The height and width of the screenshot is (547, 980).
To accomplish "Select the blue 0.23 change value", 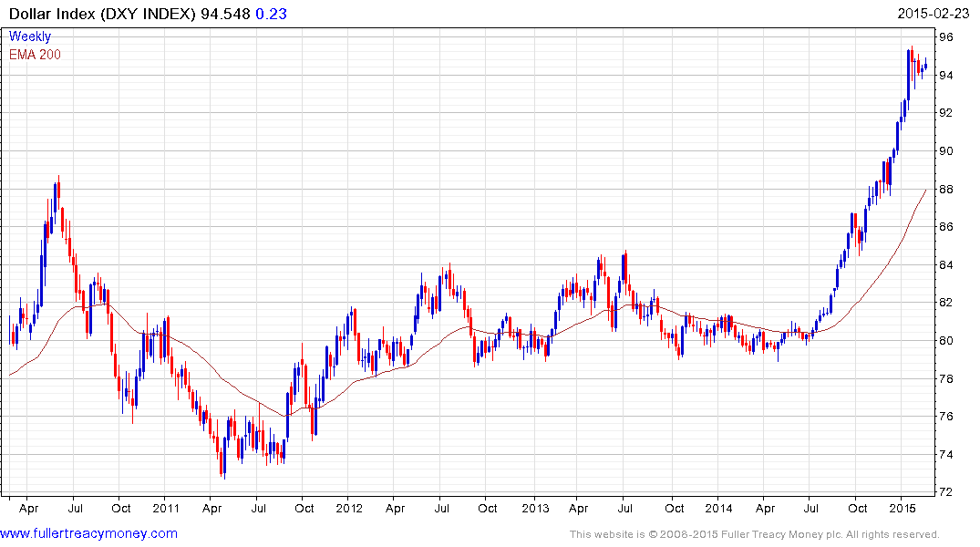I will (x=272, y=14).
